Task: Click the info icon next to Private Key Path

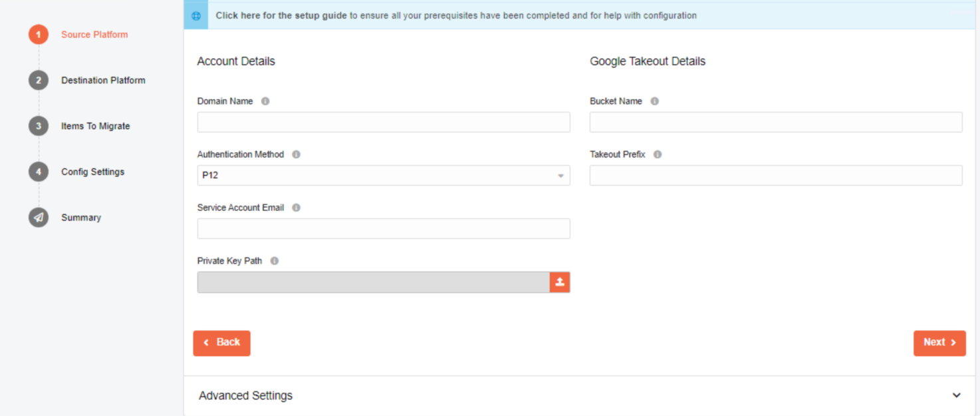Action: tap(274, 261)
